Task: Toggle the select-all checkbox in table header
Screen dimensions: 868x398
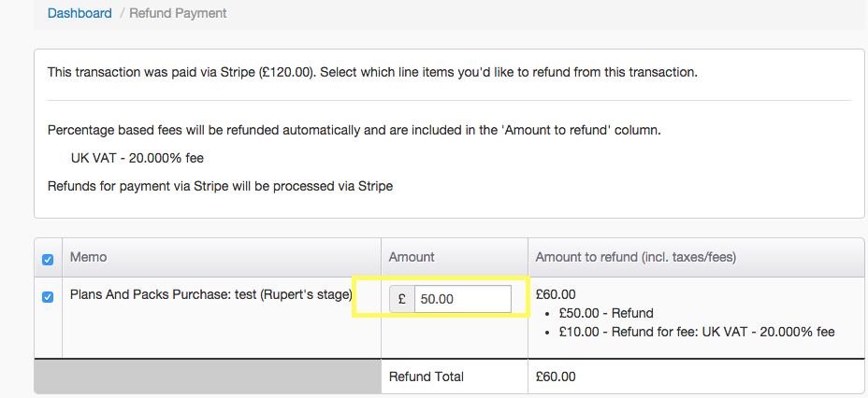Action: pos(48,258)
